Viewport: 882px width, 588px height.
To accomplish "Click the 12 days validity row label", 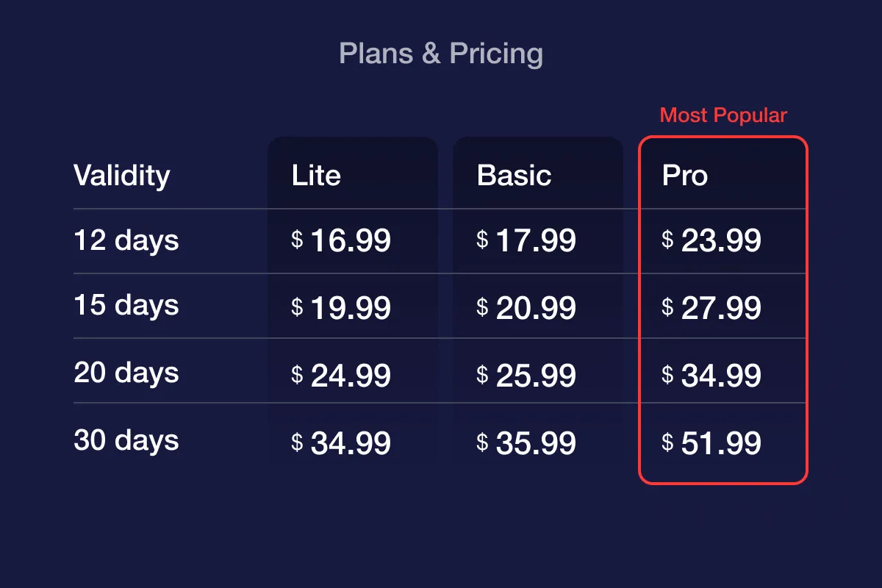I will coord(126,240).
